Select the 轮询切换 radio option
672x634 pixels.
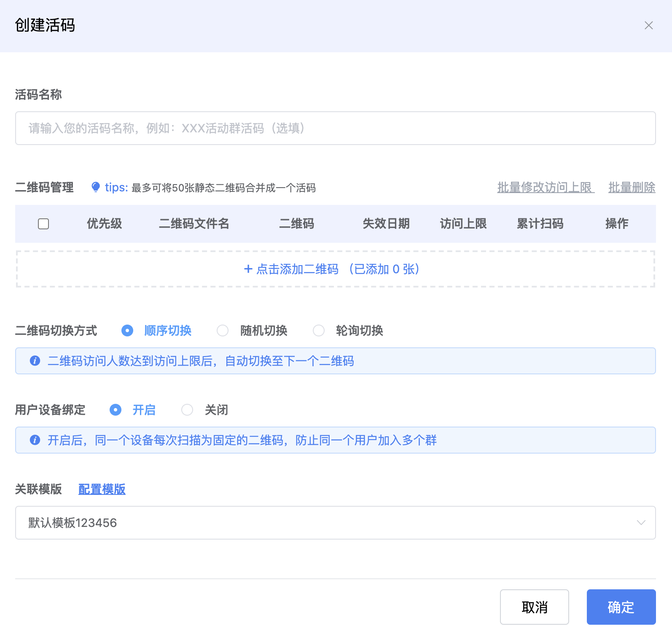click(x=319, y=330)
